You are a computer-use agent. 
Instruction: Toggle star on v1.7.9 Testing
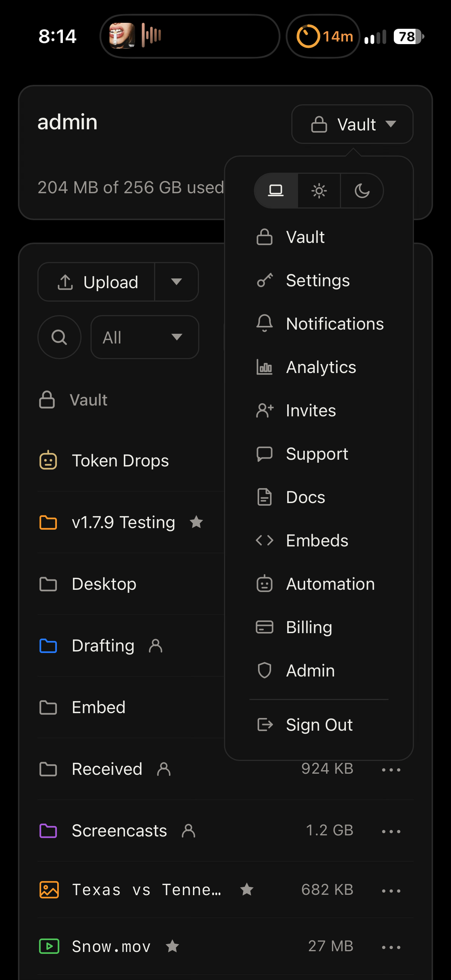[x=196, y=521]
